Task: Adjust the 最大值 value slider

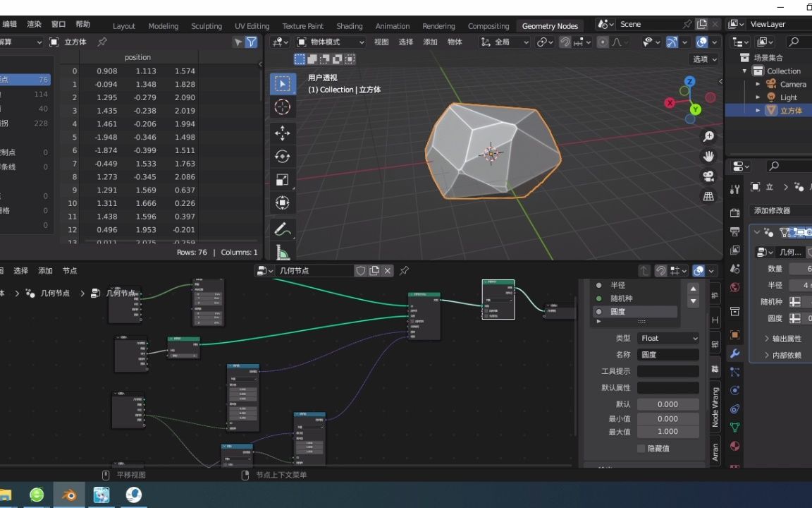Action: [x=668, y=431]
